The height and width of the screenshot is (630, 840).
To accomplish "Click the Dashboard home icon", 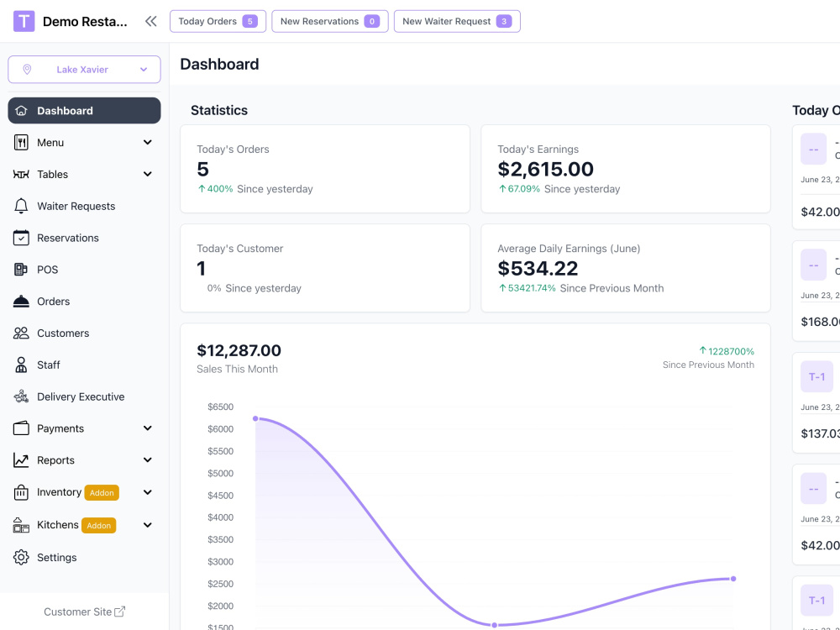I will [x=21, y=111].
